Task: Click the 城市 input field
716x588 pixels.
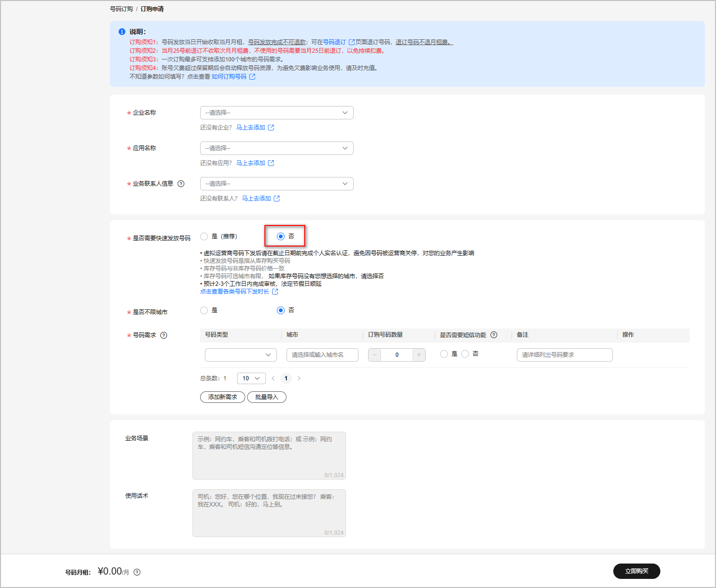Action: [322, 355]
